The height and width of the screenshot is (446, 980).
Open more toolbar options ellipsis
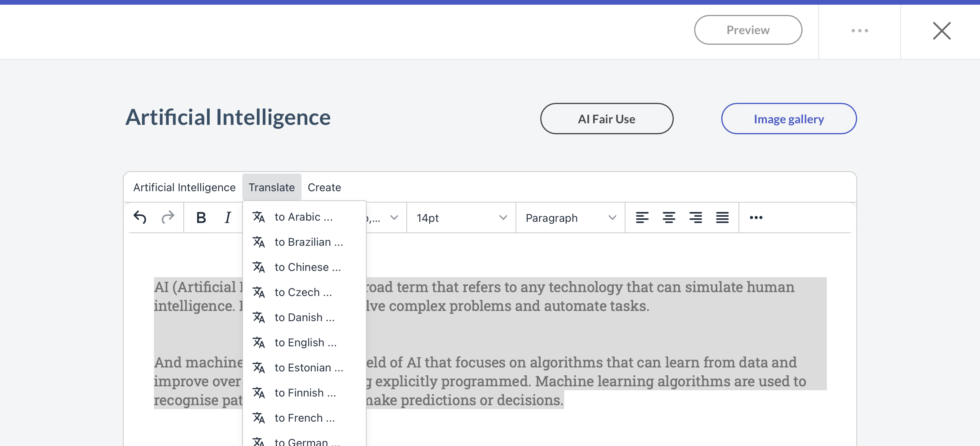[756, 218]
